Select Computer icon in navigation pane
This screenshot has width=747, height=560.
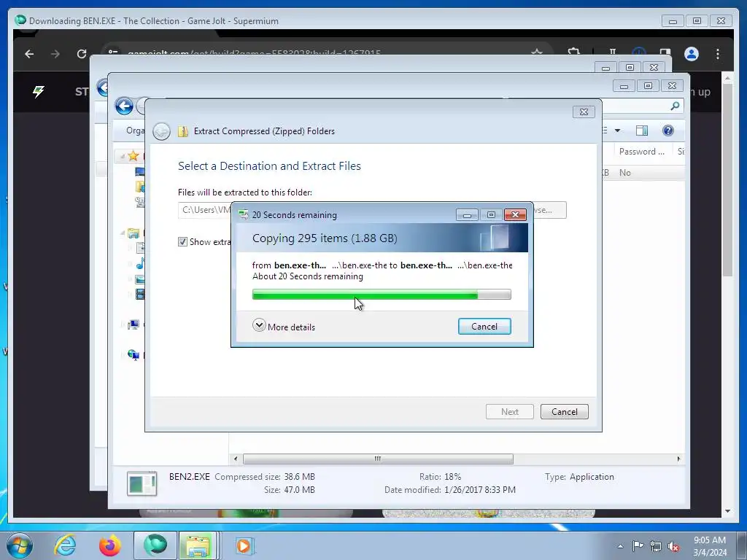pyautogui.click(x=133, y=324)
